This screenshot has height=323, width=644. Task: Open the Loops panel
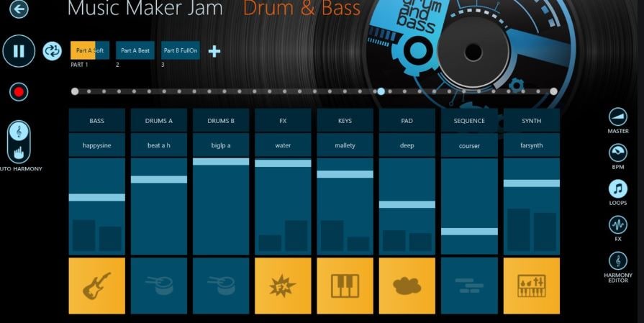click(617, 193)
